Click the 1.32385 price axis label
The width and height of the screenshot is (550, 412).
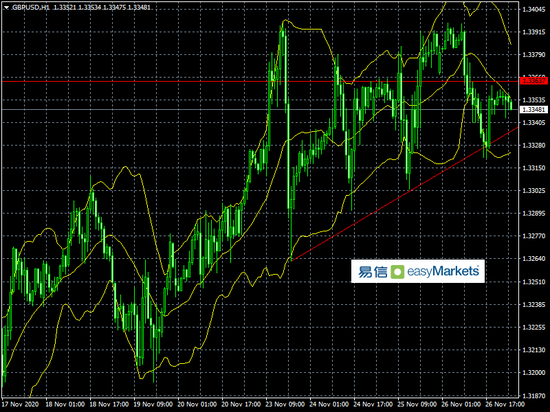534,304
